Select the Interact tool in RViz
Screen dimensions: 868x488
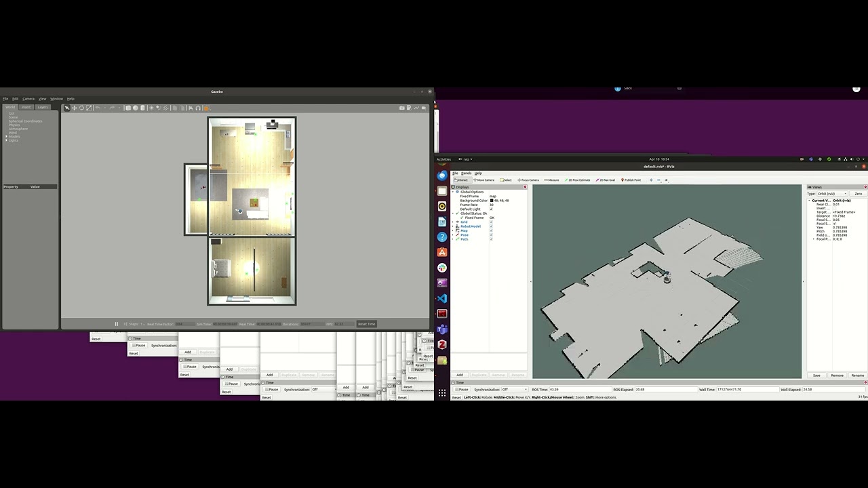tap(461, 180)
